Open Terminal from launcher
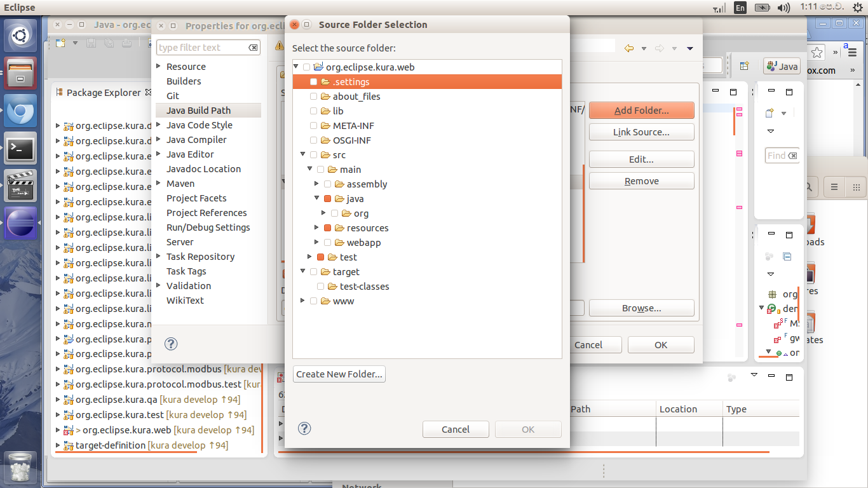868x488 pixels. pos(20,148)
